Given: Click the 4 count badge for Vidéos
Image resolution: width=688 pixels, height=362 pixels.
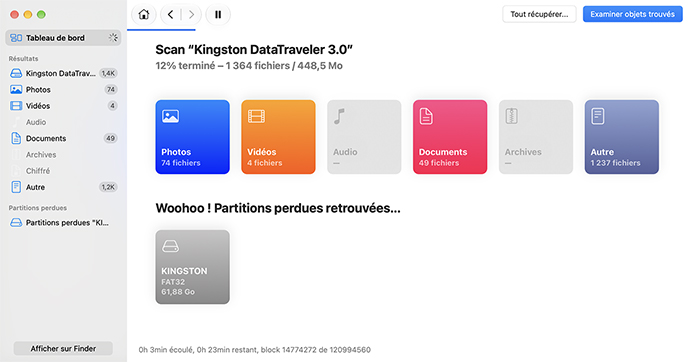Looking at the screenshot, I should tap(112, 106).
